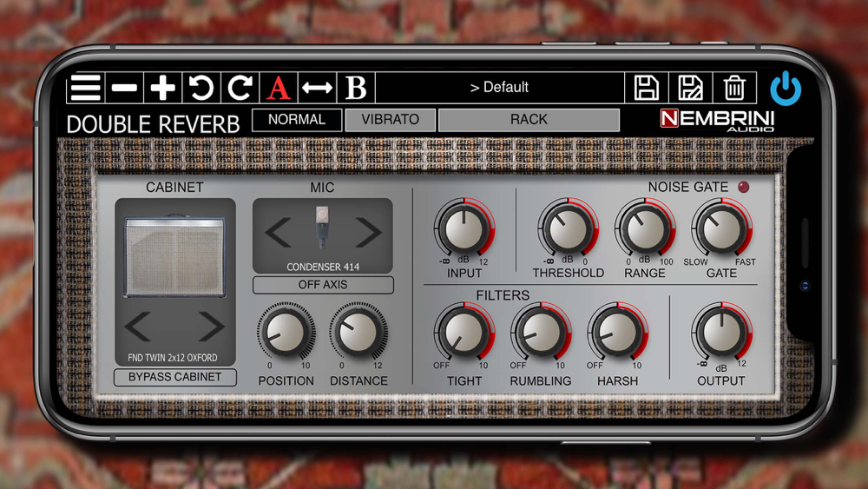Click the plus zoom-in icon
Image resolution: width=868 pixels, height=489 pixels.
click(163, 88)
